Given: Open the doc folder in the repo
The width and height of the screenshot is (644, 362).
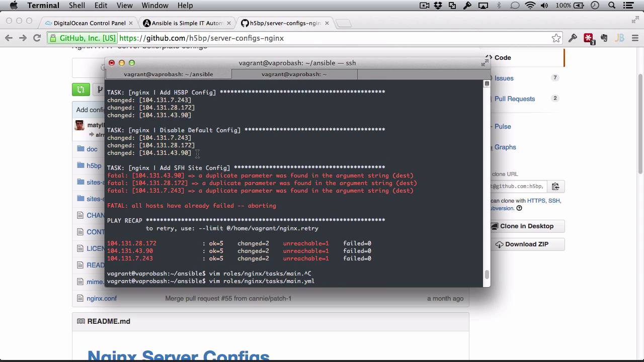Looking at the screenshot, I should click(92, 149).
